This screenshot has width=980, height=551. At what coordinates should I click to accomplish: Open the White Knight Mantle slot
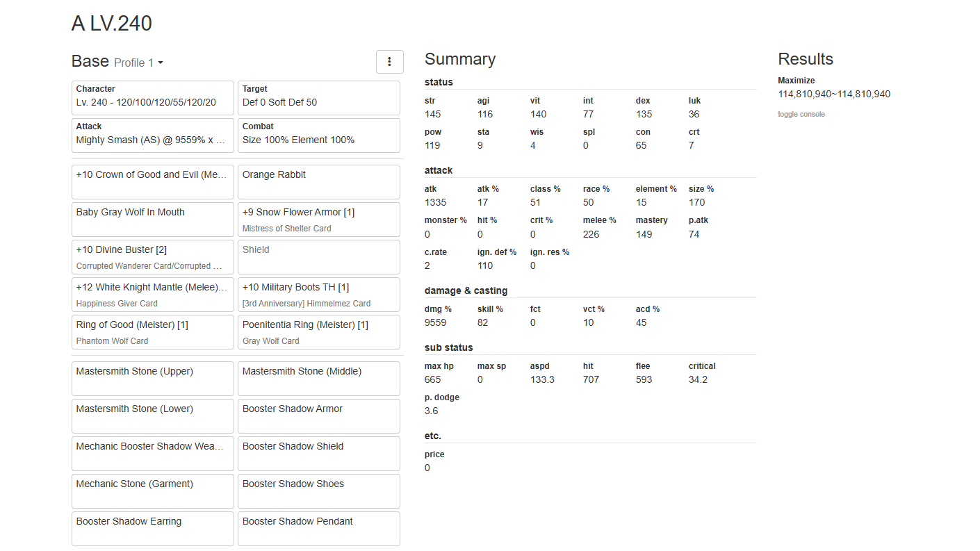152,295
